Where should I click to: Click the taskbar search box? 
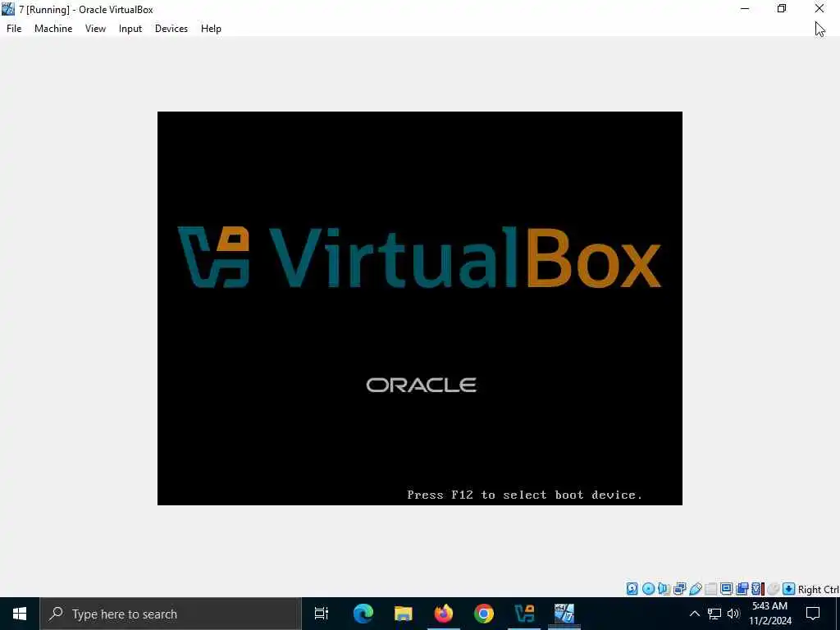tap(171, 614)
